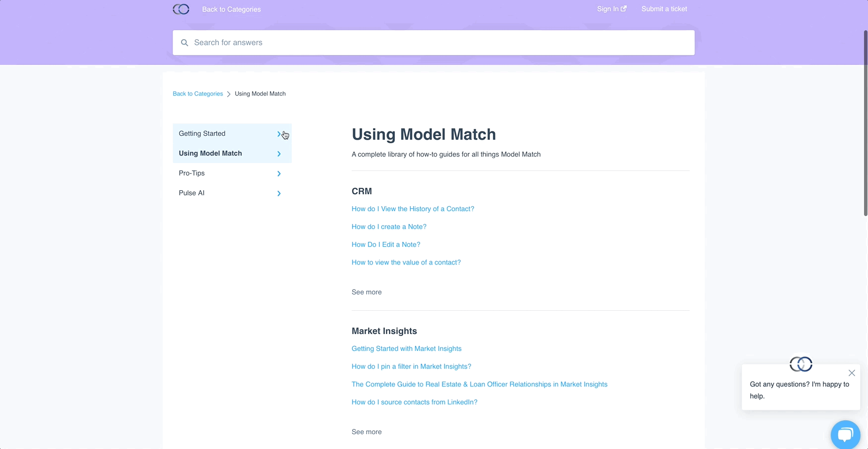Open How do I create a Note article
Screen dimensions: 868x449
pyautogui.click(x=389, y=226)
